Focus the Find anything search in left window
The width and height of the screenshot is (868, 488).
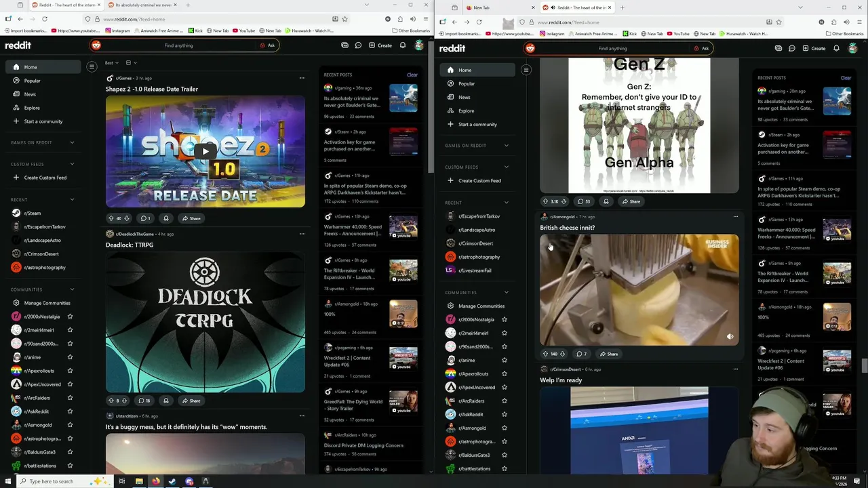[178, 45]
